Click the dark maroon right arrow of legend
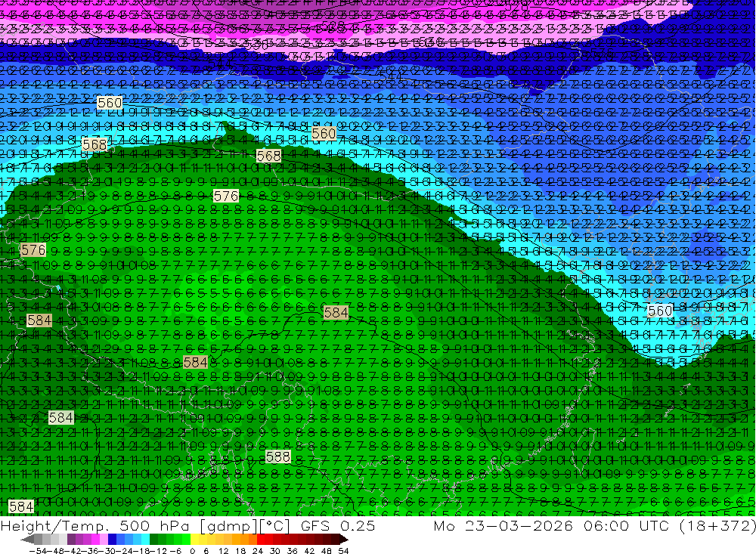The width and height of the screenshot is (756, 554). [344, 539]
